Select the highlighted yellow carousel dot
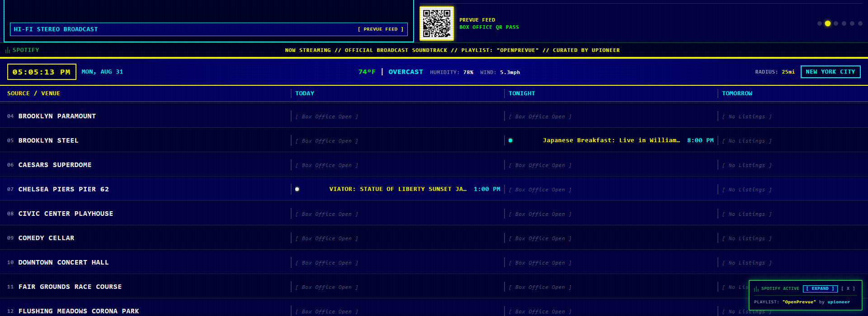This screenshot has height=316, width=868. coord(828,23)
